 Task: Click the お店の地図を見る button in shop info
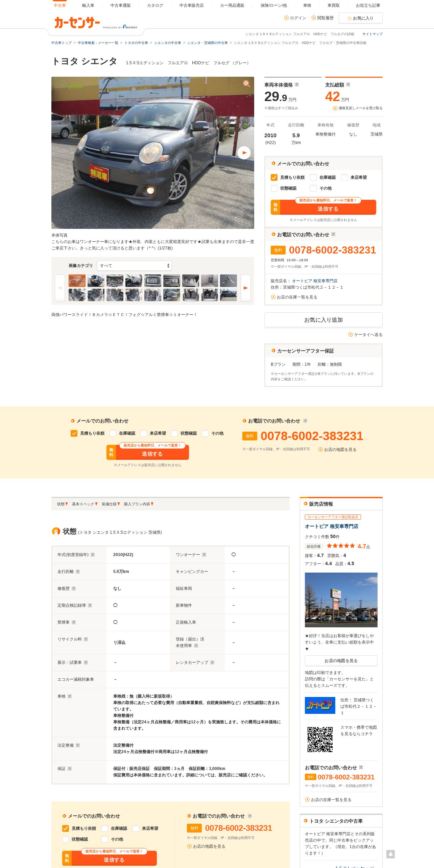[341, 660]
